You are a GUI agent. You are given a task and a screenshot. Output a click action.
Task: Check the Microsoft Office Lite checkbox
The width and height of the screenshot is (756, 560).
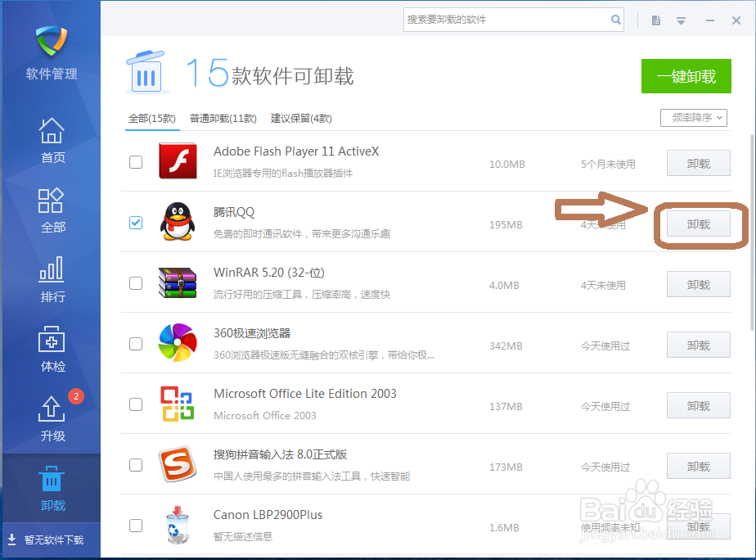point(136,404)
